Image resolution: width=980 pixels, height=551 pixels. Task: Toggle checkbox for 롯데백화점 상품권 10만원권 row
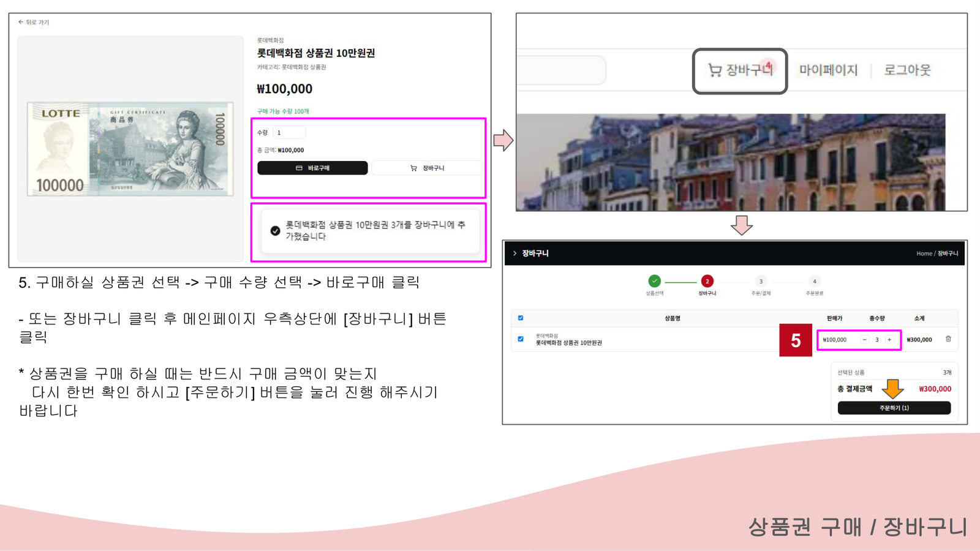tap(521, 339)
